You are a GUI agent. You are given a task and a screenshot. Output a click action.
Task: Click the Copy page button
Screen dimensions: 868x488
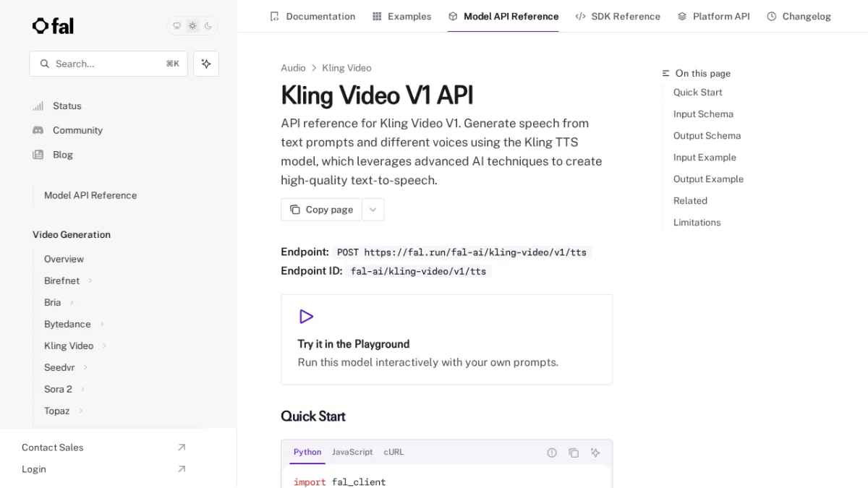(x=321, y=210)
